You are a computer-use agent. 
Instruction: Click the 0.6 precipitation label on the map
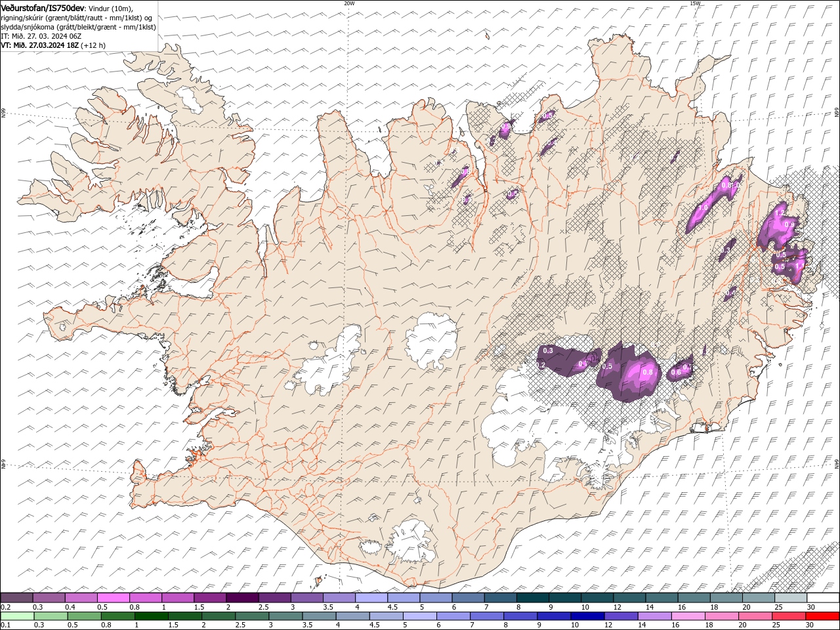click(676, 373)
